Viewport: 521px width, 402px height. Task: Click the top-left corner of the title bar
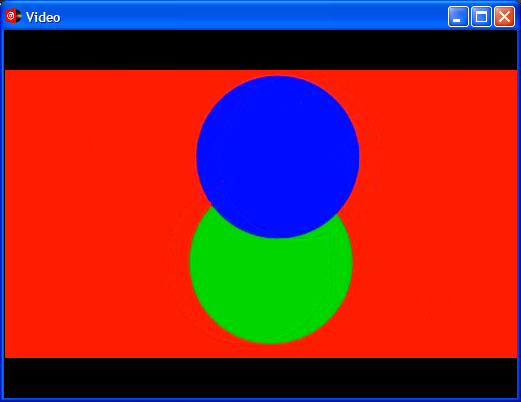pyautogui.click(x=2, y=3)
